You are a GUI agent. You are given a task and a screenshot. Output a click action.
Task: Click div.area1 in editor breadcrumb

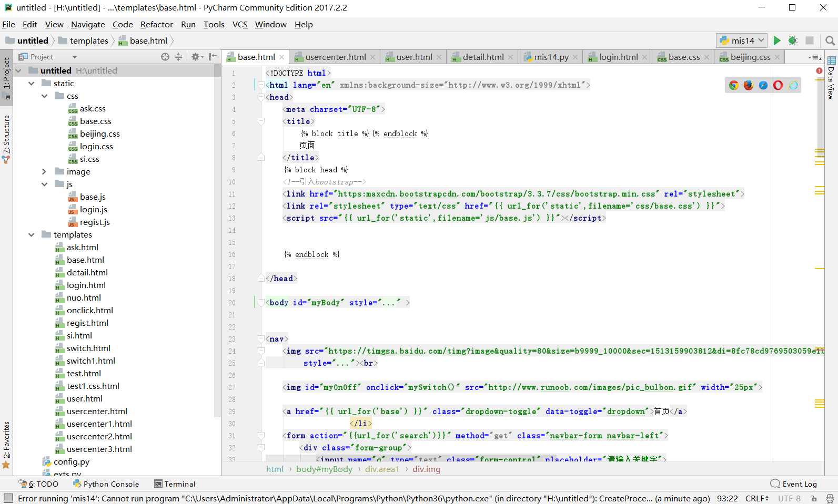(382, 469)
